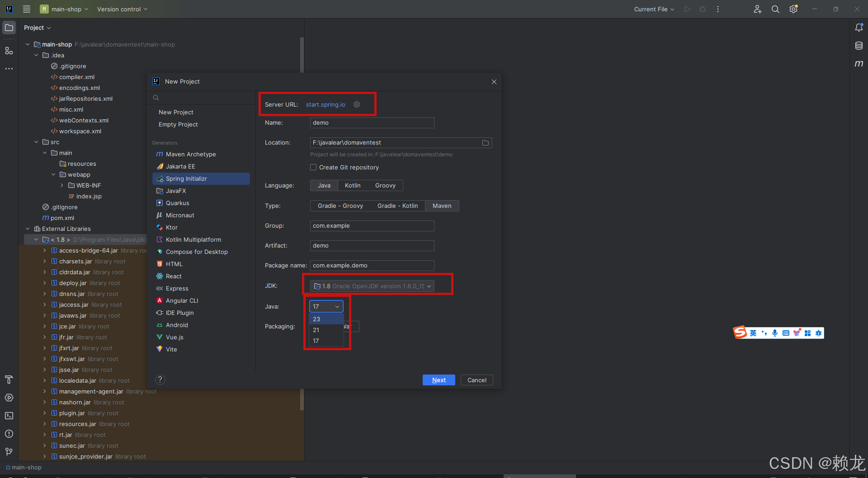Image resolution: width=868 pixels, height=478 pixels.
Task: Click the project Name field
Action: (372, 123)
